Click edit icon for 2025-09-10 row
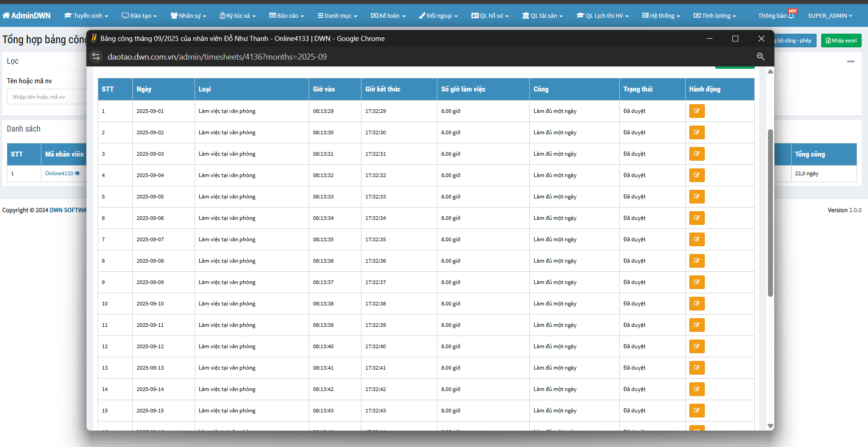 [697, 304]
